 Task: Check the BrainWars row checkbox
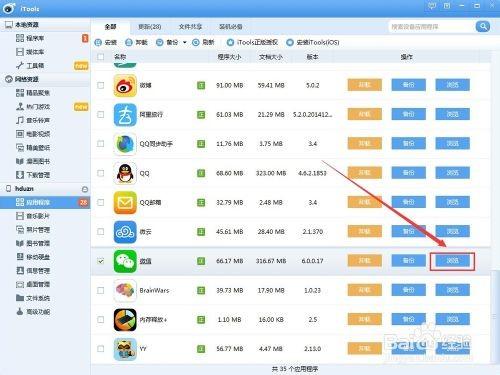(100, 290)
